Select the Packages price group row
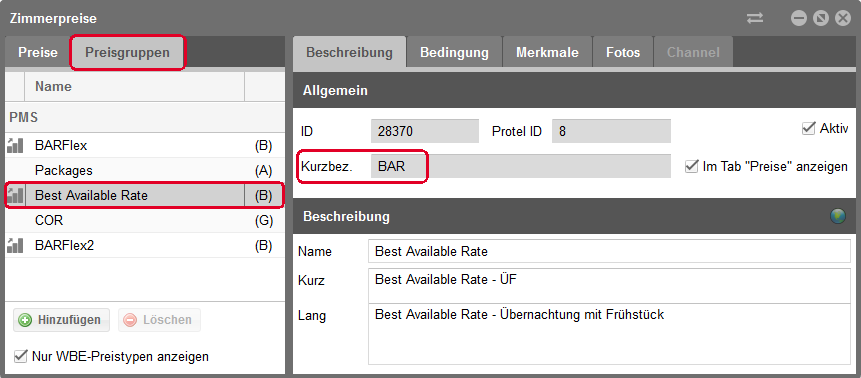The height and width of the screenshot is (378, 861). point(145,170)
